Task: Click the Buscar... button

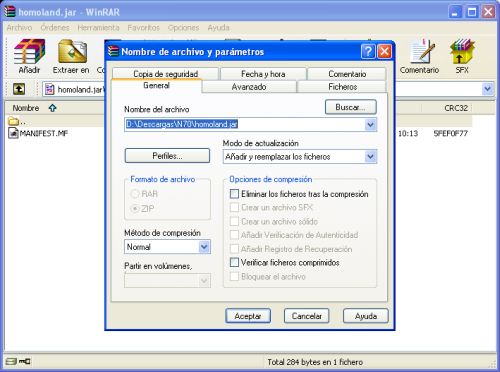Action: click(x=351, y=107)
